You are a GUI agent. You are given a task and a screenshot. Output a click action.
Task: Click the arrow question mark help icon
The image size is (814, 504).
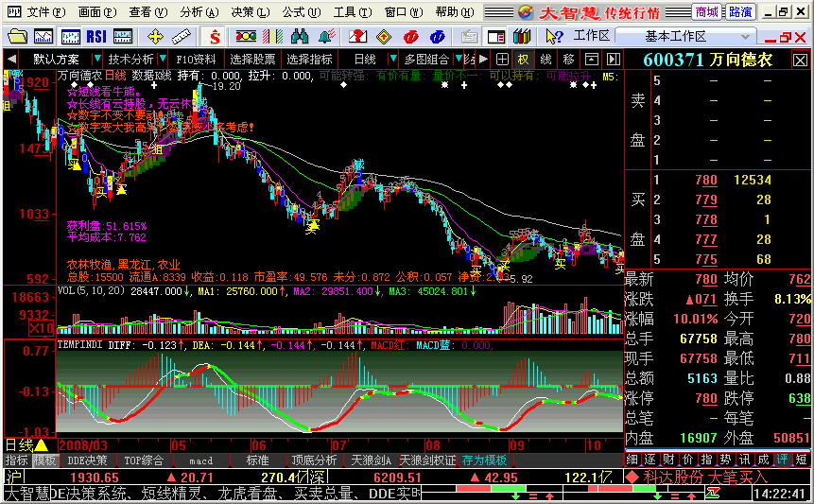[x=554, y=36]
